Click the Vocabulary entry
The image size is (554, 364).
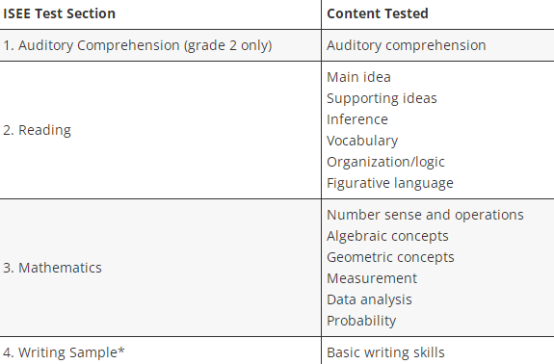click(x=362, y=141)
